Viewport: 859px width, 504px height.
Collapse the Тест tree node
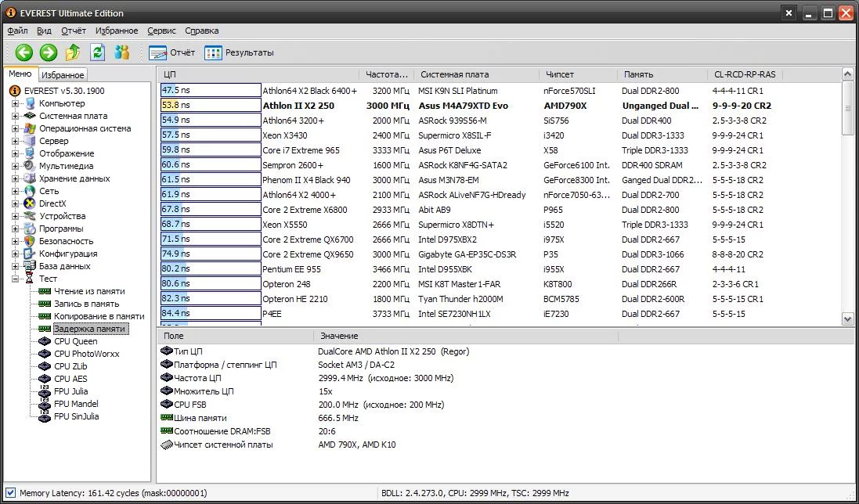click(x=15, y=279)
